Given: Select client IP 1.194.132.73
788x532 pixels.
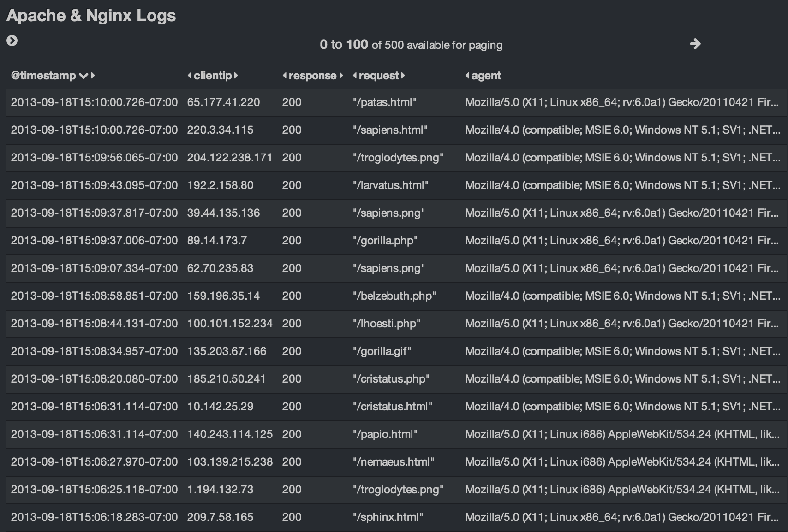Looking at the screenshot, I should pos(220,490).
